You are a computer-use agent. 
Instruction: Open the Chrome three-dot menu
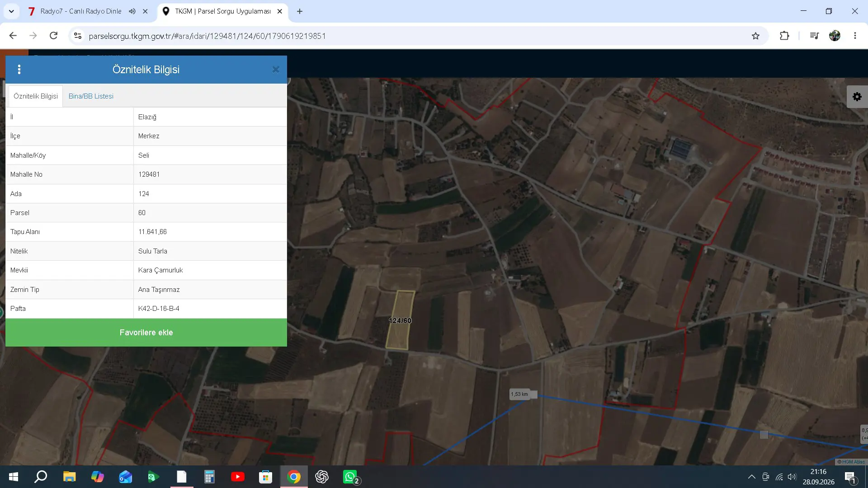click(x=855, y=36)
